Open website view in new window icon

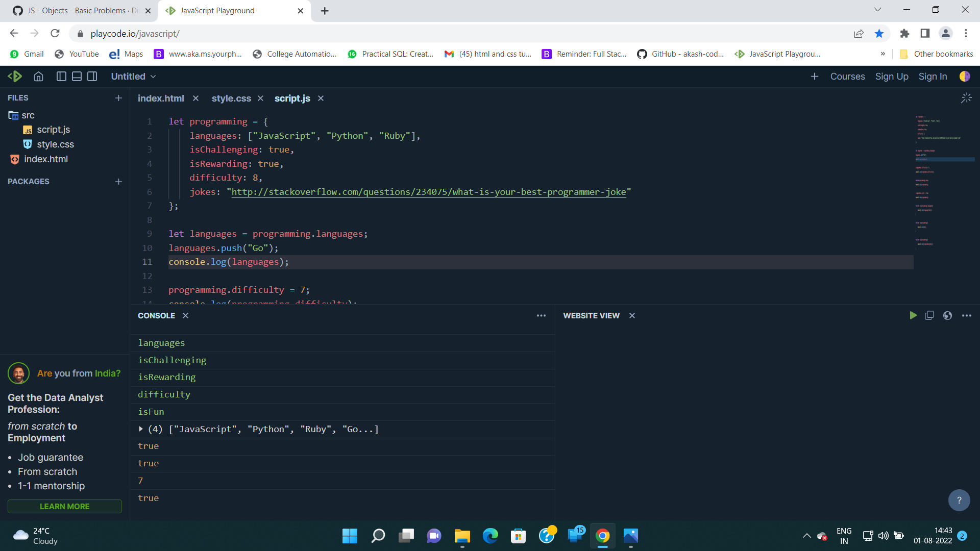(x=929, y=315)
